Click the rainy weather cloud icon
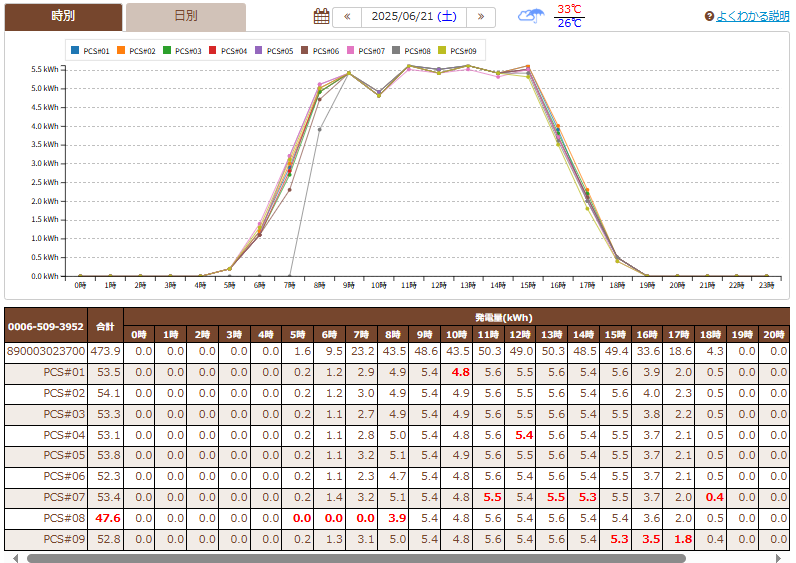796x563 pixels. [531, 16]
